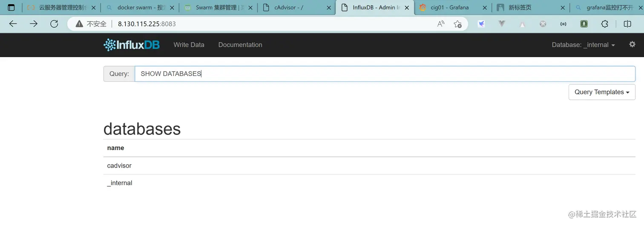Close the cAdvisor tab
The height and width of the screenshot is (226, 644).
tap(328, 8)
